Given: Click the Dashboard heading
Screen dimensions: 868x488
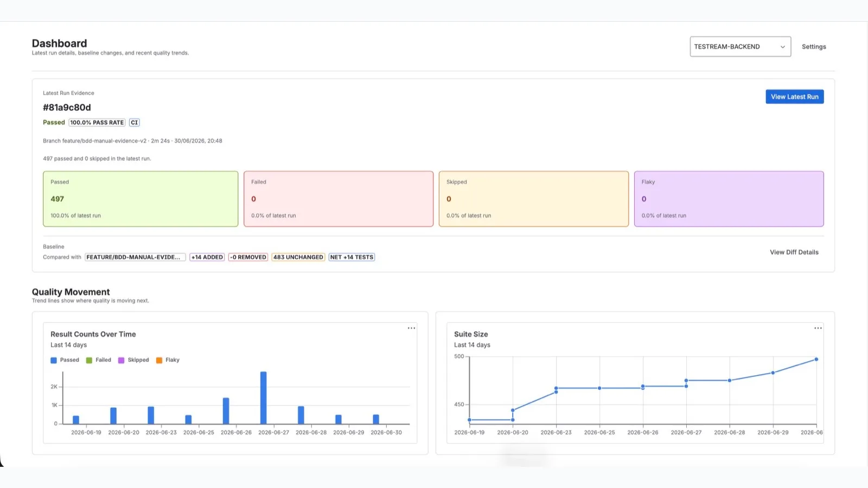Looking at the screenshot, I should (59, 43).
